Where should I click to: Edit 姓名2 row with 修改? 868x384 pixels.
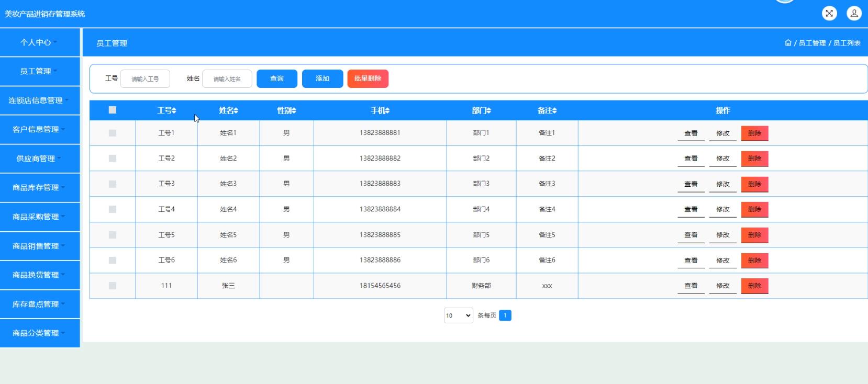click(723, 159)
